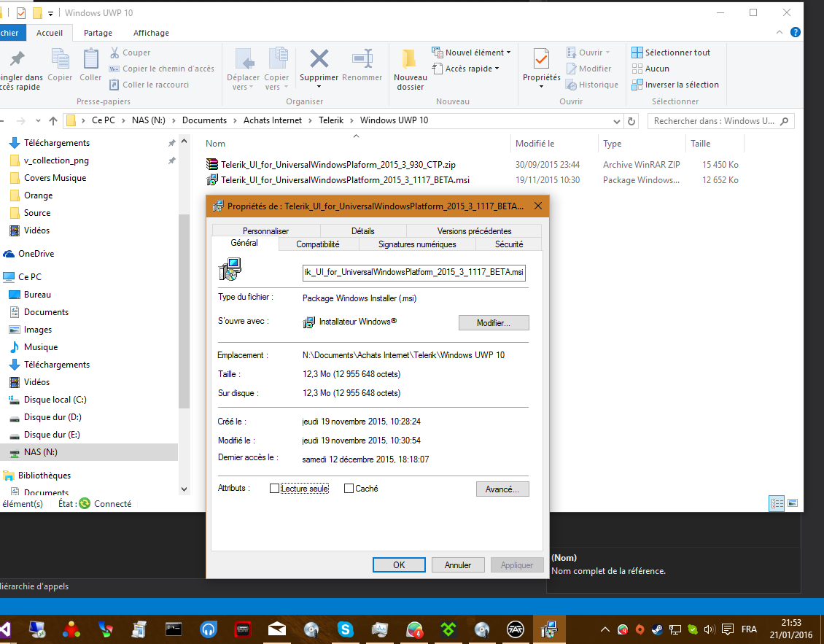Click Copier le chemin d'accès
This screenshot has height=644, width=824.
pos(162,69)
